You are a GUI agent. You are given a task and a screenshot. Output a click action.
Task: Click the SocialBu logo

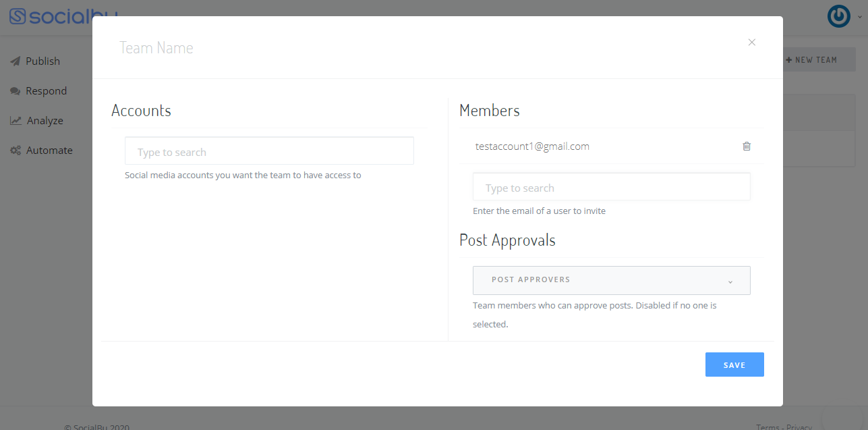tap(64, 16)
